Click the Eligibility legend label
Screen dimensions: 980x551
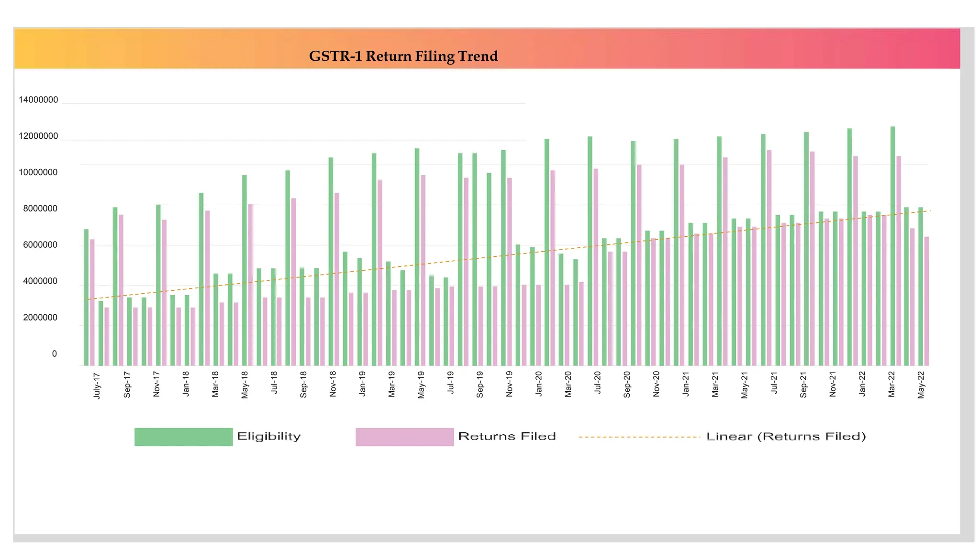pyautogui.click(x=268, y=436)
